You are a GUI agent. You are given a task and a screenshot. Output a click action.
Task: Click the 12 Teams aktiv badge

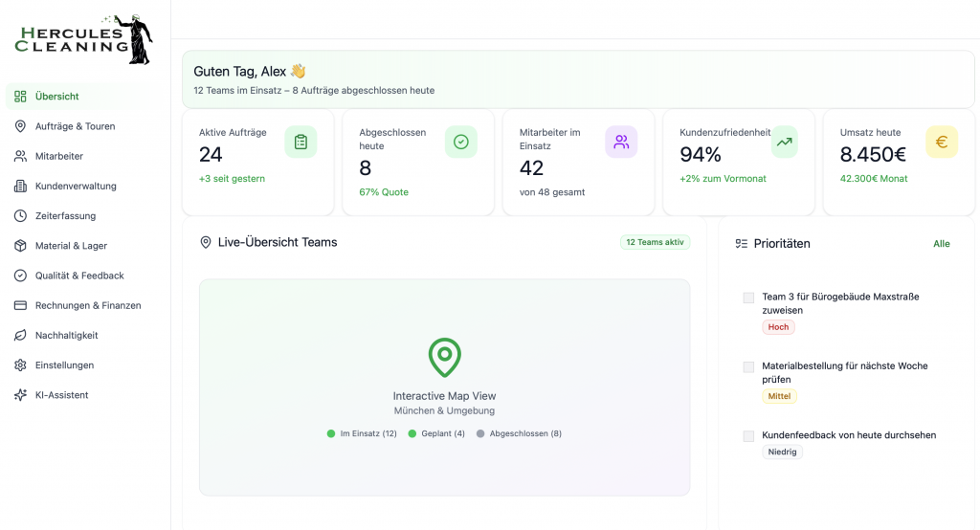point(655,243)
